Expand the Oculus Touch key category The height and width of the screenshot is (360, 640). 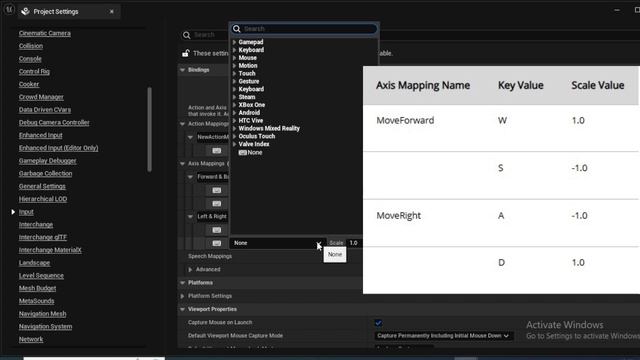(234, 136)
